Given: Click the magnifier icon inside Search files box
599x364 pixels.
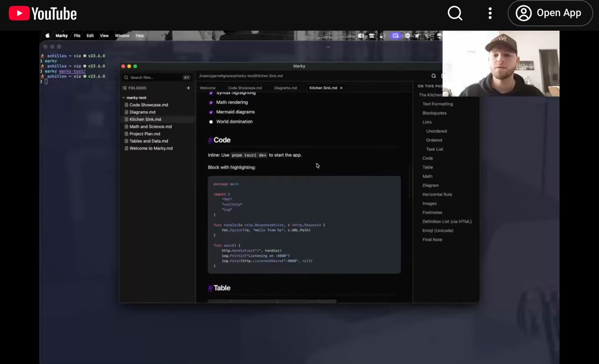Looking at the screenshot, I should 126,77.
